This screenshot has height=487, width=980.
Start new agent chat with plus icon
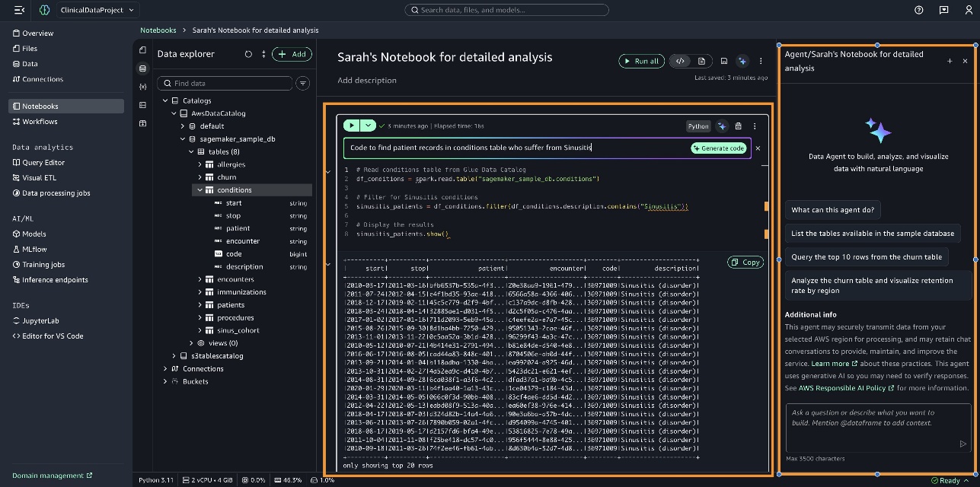950,61
